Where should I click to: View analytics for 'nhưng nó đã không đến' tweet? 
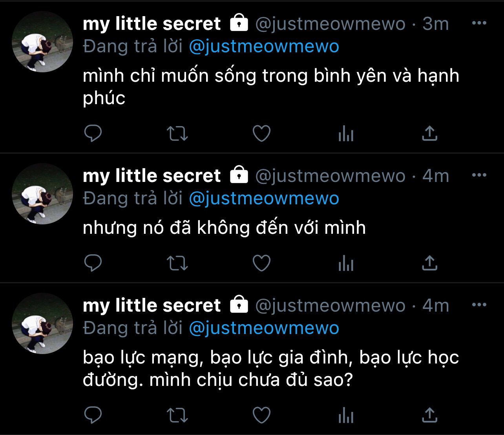tap(346, 264)
